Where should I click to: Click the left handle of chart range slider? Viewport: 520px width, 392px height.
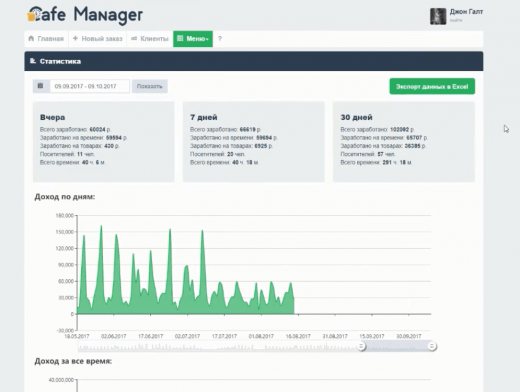(361, 346)
